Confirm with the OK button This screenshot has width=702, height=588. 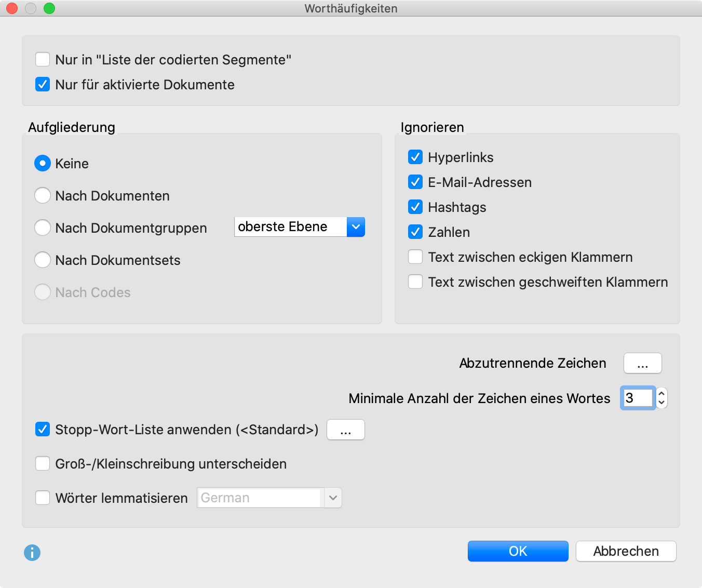518,551
